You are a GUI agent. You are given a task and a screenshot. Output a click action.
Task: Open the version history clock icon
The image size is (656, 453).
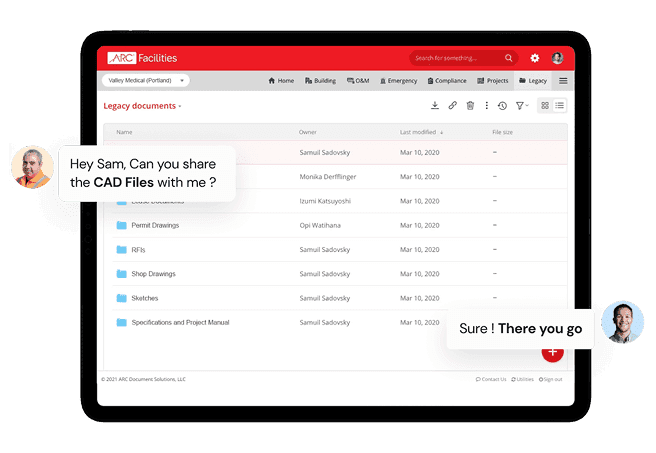[x=502, y=106]
